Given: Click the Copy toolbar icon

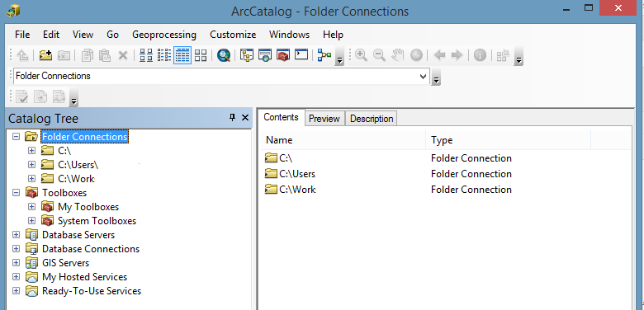Looking at the screenshot, I should (x=87, y=55).
